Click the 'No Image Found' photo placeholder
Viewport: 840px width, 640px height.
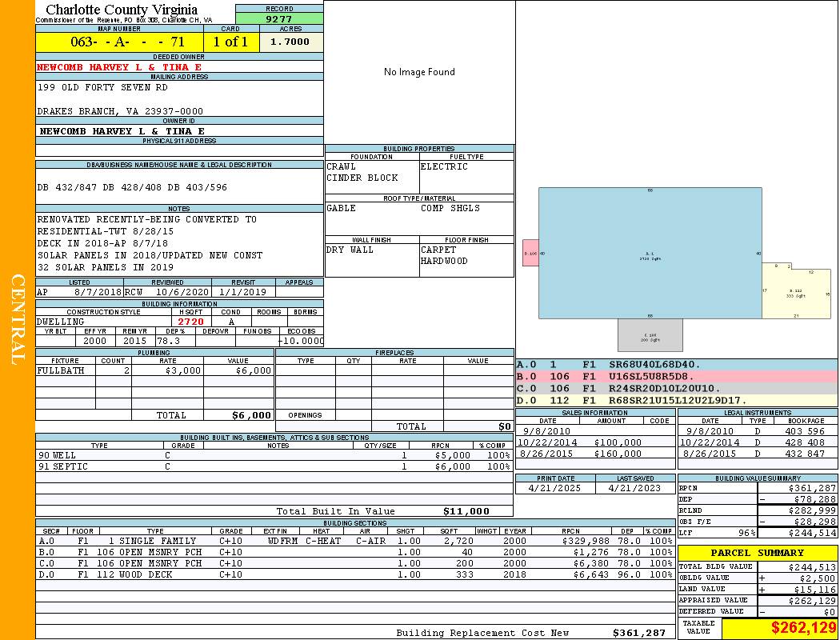(419, 72)
